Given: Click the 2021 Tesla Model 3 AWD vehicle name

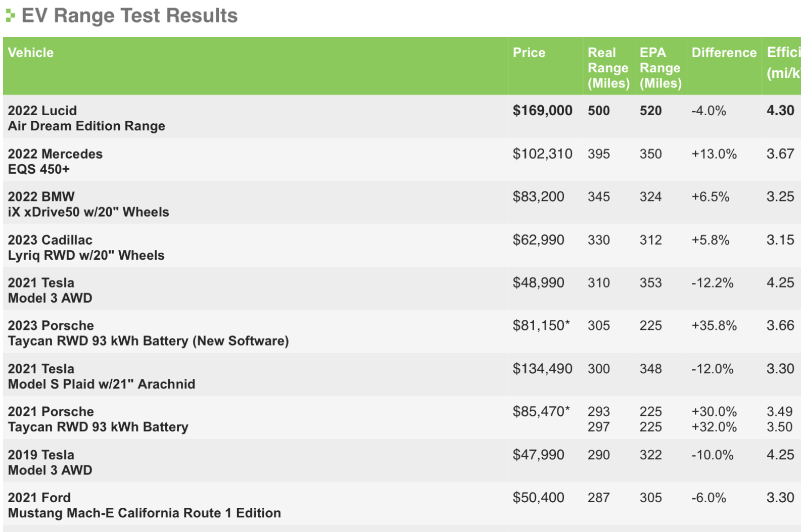Looking at the screenshot, I should [50, 290].
